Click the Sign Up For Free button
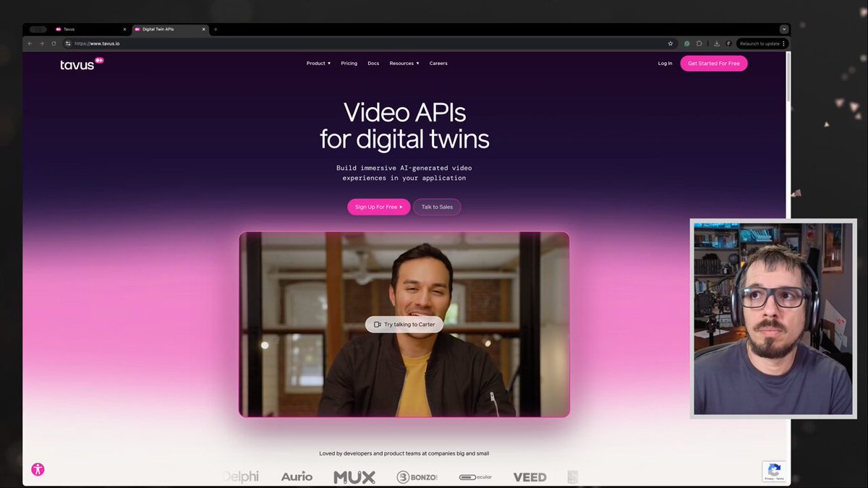868x488 pixels. click(x=379, y=207)
